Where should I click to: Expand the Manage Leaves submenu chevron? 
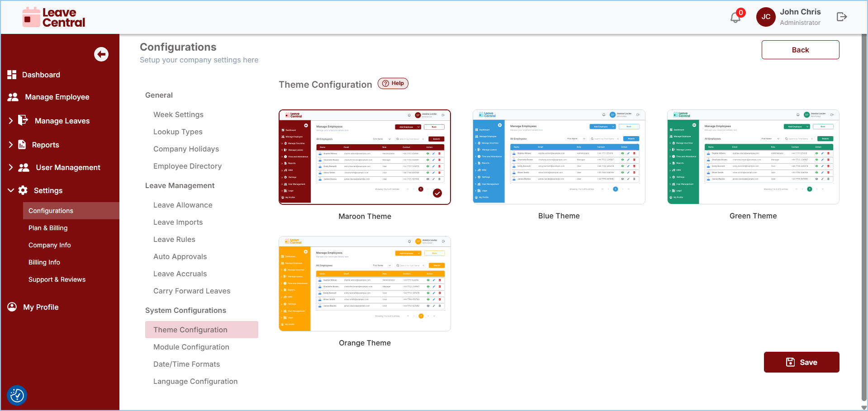coord(11,121)
